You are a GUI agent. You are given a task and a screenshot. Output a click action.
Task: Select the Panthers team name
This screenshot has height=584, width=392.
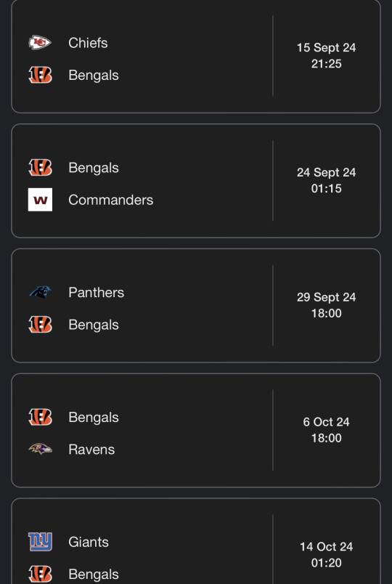(97, 293)
